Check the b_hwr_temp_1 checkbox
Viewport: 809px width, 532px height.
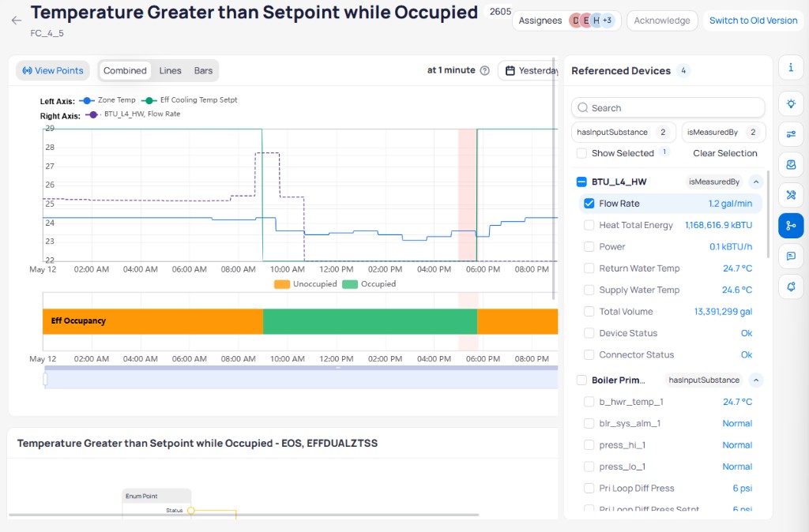589,402
